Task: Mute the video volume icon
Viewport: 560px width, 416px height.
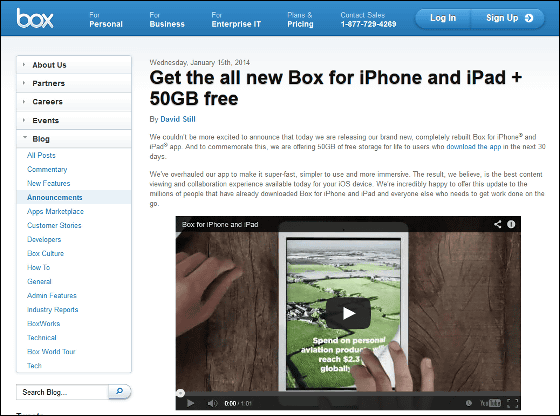Action: (212, 403)
